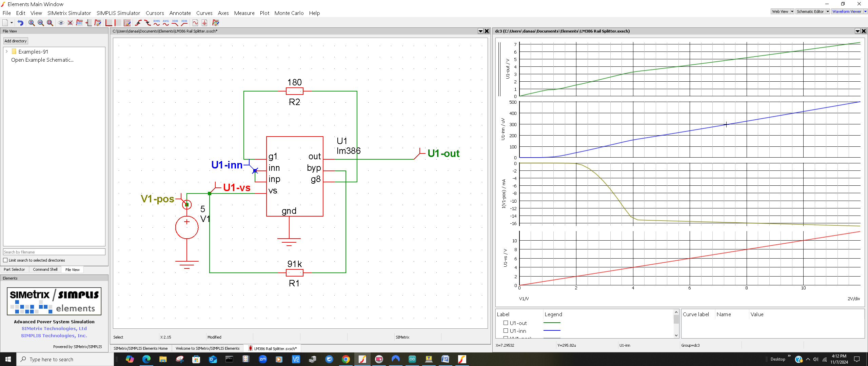Click the horizontal zoom magnifier icon
Image resolution: width=868 pixels, height=366 pixels.
click(41, 23)
